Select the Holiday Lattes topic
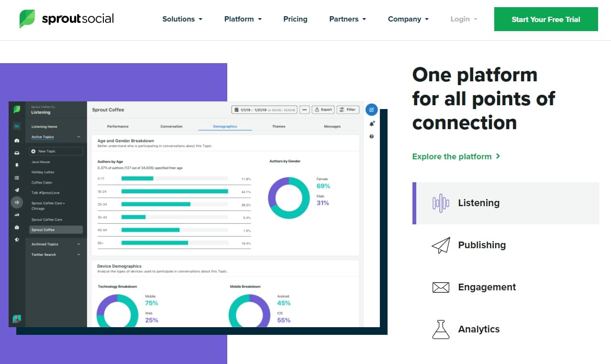611x364 pixels. [43, 172]
